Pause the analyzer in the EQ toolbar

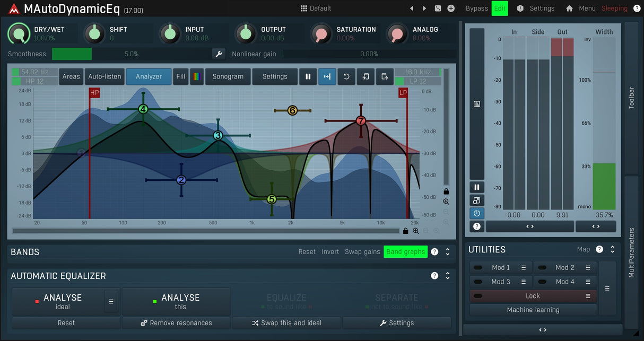[x=308, y=77]
